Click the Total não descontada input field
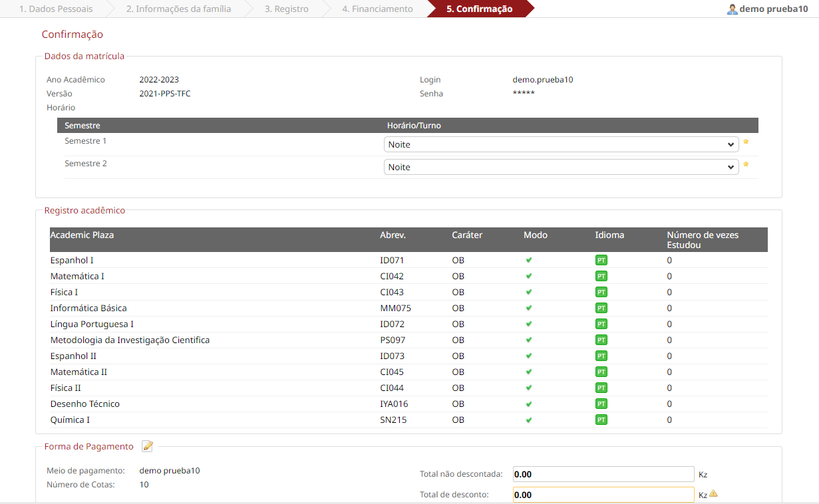The image size is (819, 504). [603, 474]
